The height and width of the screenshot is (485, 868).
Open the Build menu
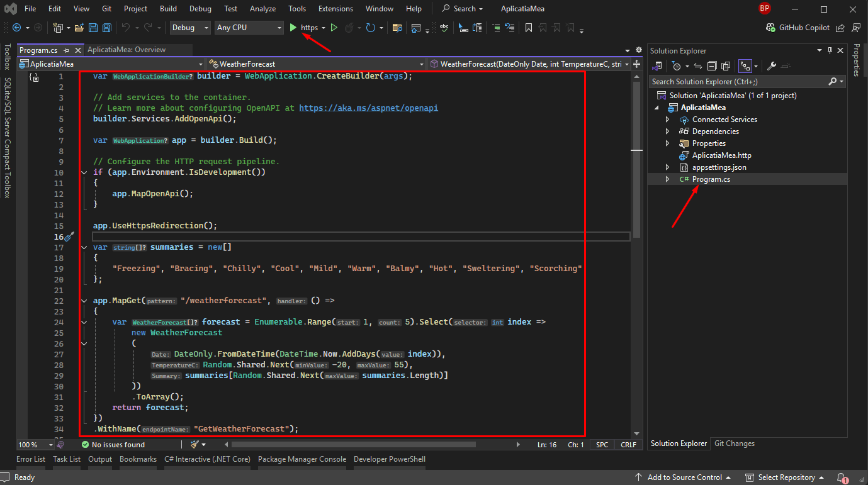click(168, 9)
